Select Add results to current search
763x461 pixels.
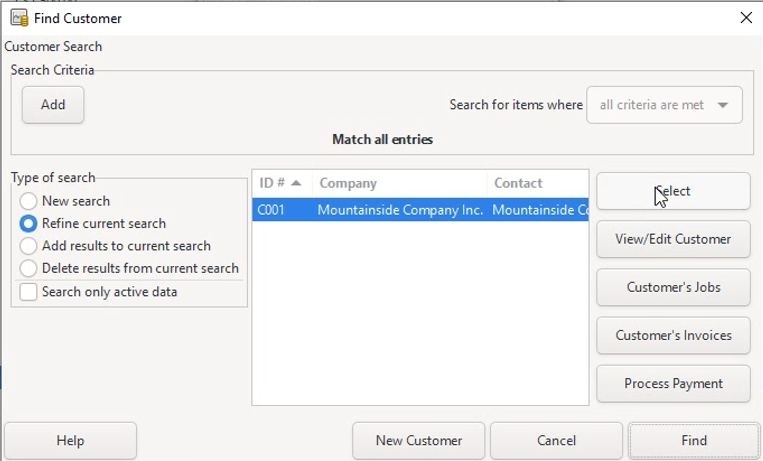pyautogui.click(x=29, y=246)
